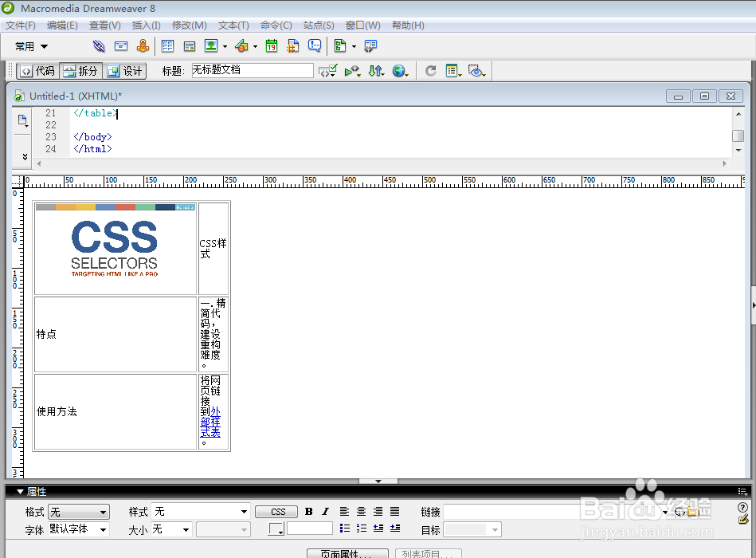The image size is (756, 558).
Task: Open the 插入(I) menu
Action: 146,26
